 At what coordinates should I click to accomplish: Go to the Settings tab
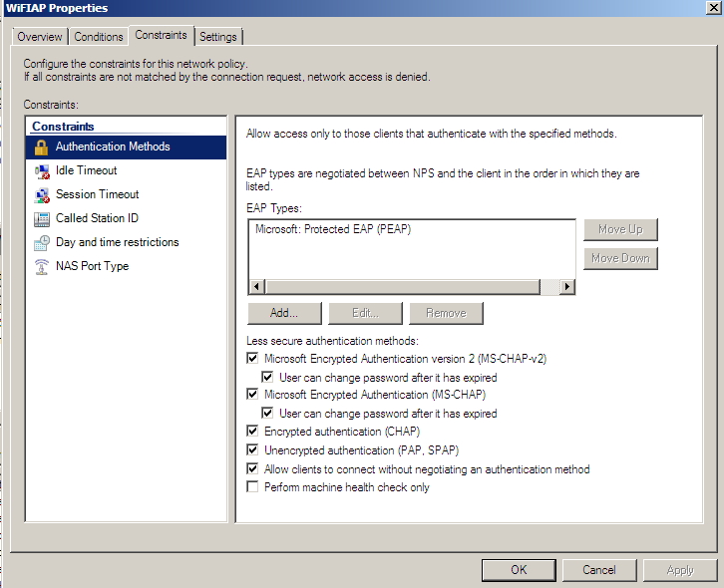[x=217, y=37]
